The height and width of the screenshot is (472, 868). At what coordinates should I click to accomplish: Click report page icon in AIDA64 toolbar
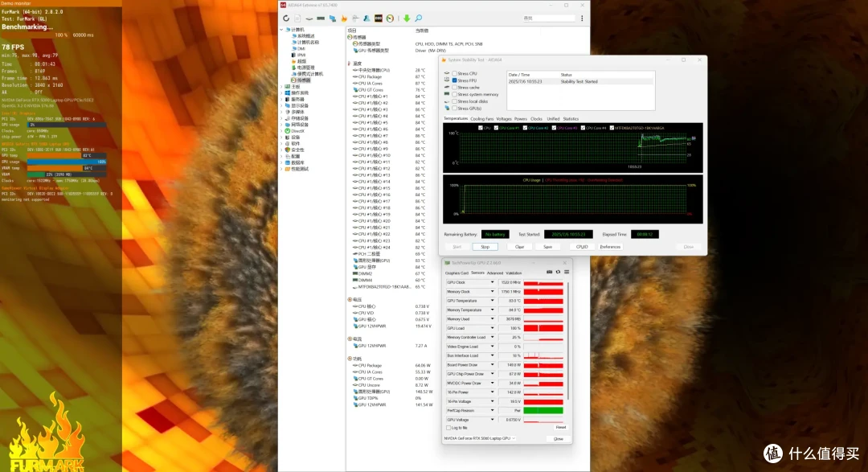coord(297,18)
